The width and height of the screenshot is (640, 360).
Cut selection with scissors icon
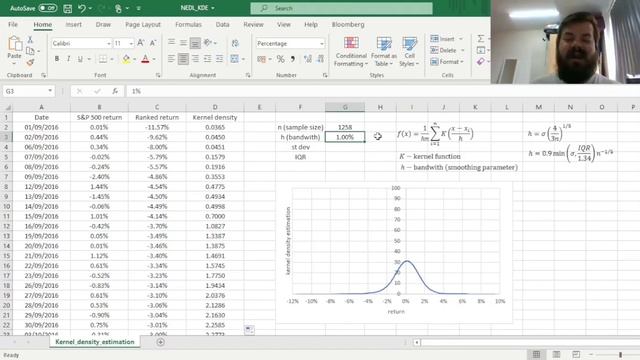30,40
